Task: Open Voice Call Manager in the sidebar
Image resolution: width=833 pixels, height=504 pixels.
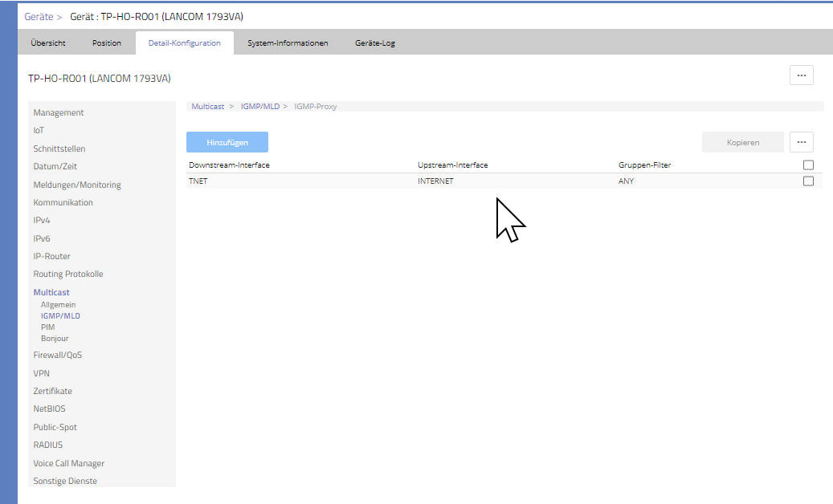Action: point(68,463)
